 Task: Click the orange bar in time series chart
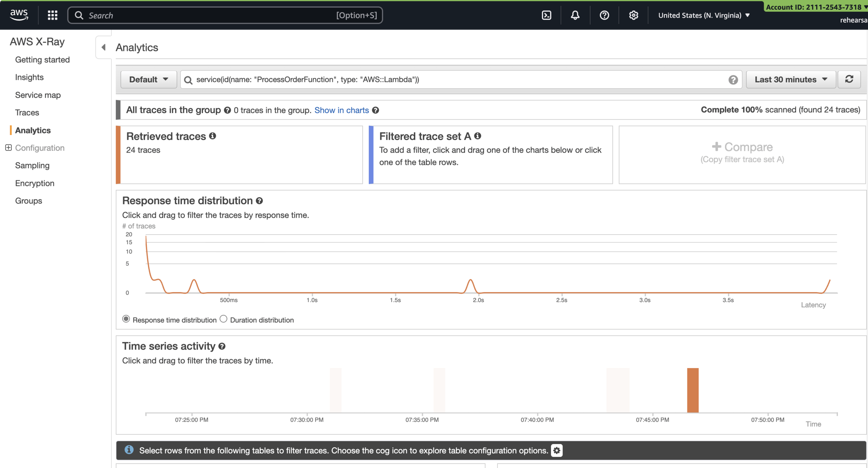pyautogui.click(x=692, y=390)
